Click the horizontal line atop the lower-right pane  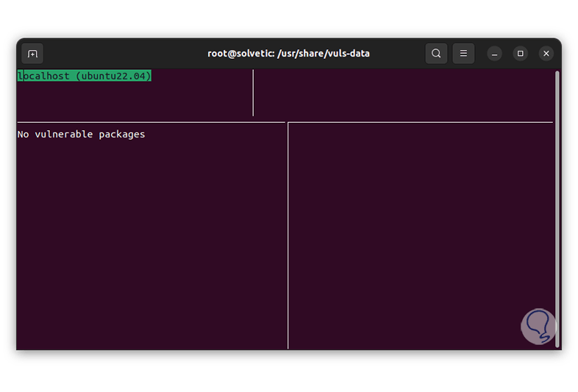[x=419, y=122]
